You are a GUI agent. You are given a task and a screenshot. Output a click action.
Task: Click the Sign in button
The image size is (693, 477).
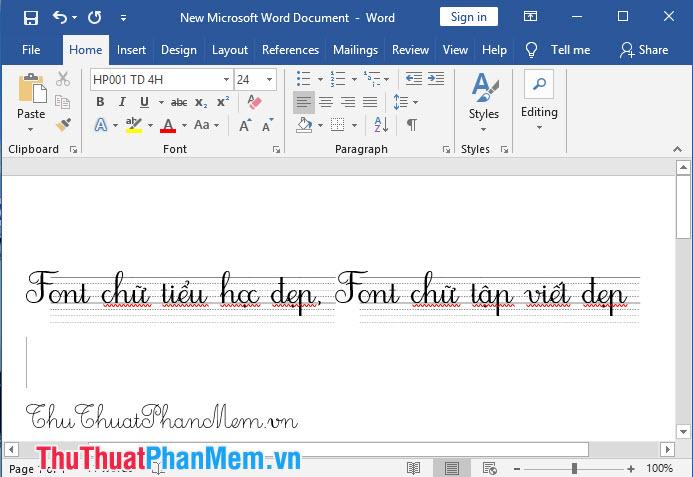point(468,17)
